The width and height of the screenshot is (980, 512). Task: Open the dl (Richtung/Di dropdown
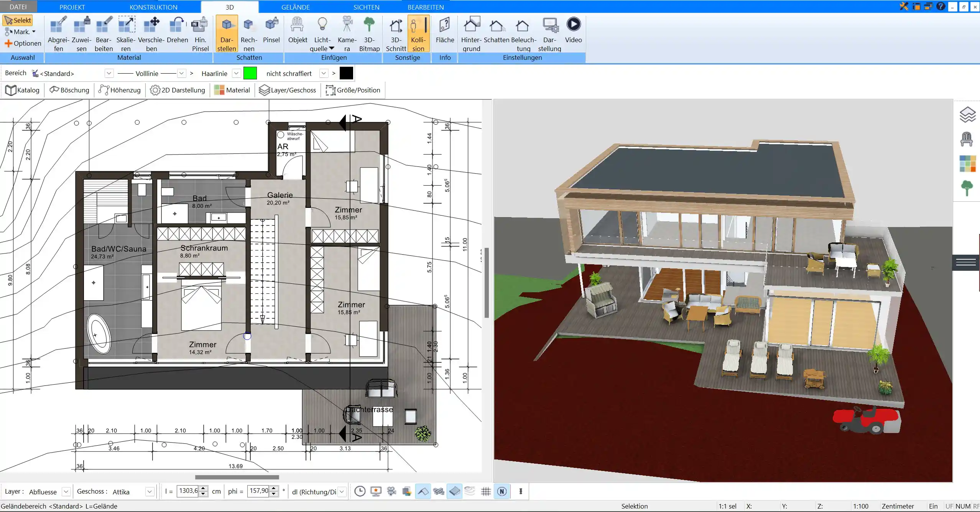(342, 491)
